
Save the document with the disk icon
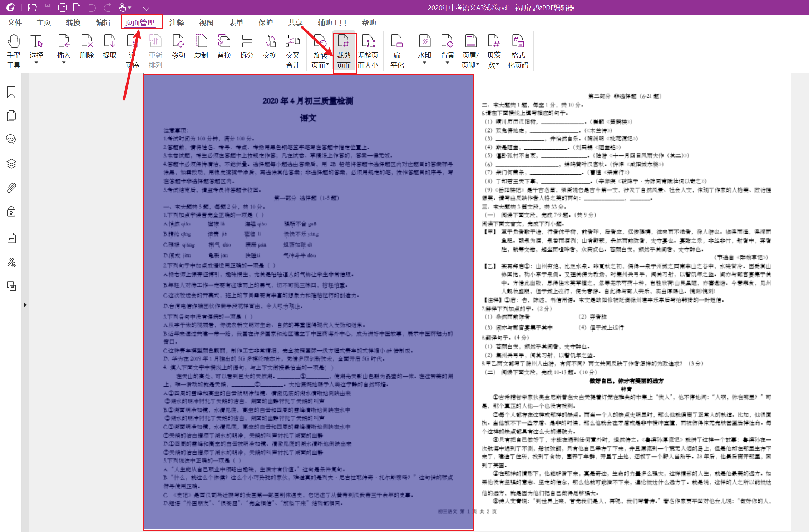pyautogui.click(x=47, y=7)
